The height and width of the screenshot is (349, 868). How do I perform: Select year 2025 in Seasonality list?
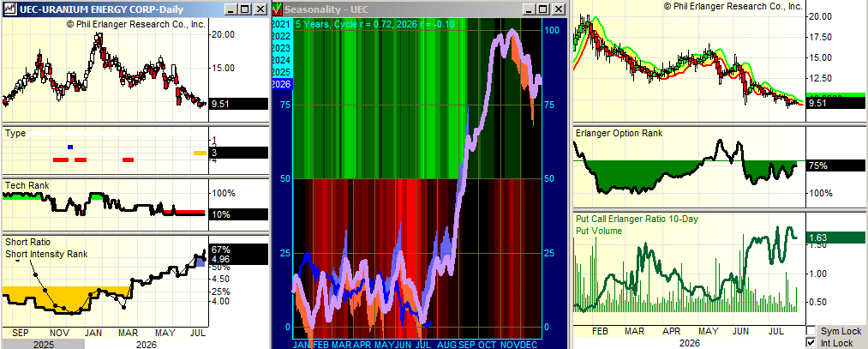(x=282, y=73)
